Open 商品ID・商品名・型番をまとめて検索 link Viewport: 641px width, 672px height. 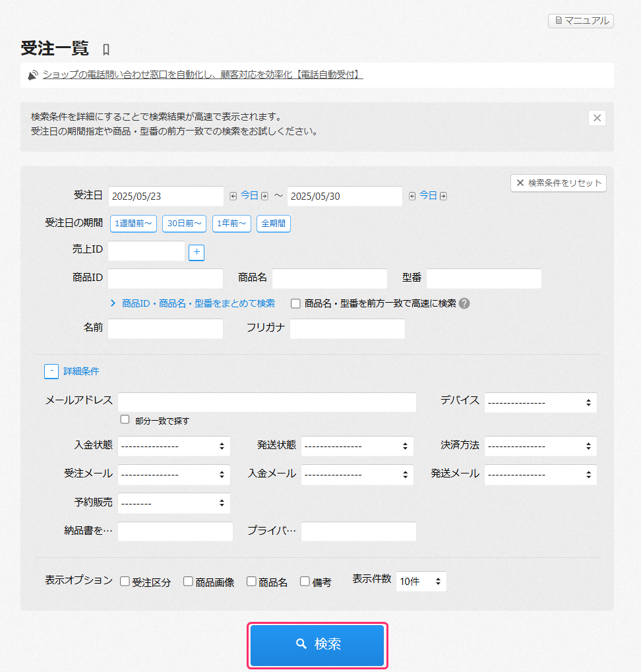click(x=198, y=303)
